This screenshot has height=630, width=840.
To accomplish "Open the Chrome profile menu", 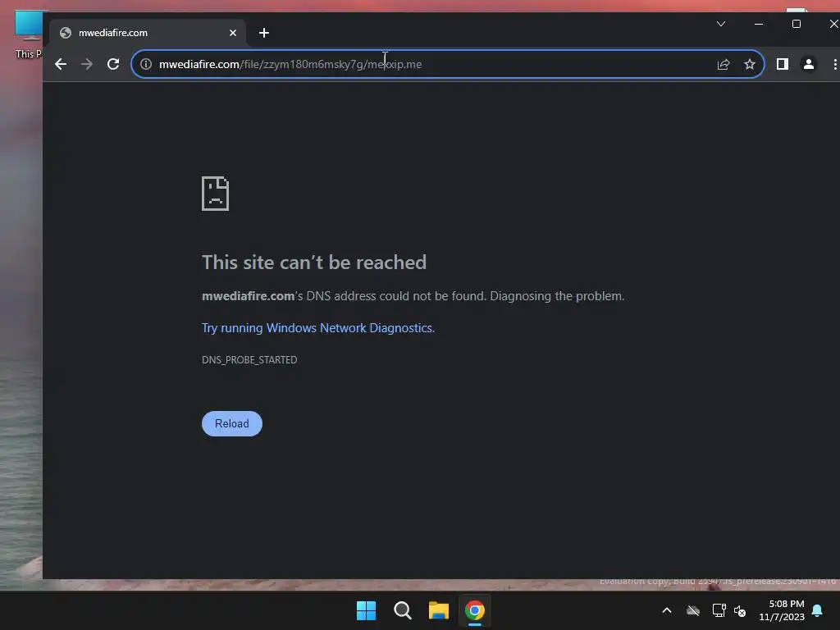I will (x=808, y=64).
